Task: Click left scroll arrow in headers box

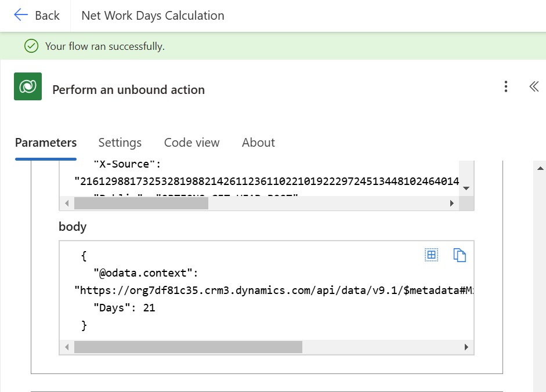Action: [67, 203]
